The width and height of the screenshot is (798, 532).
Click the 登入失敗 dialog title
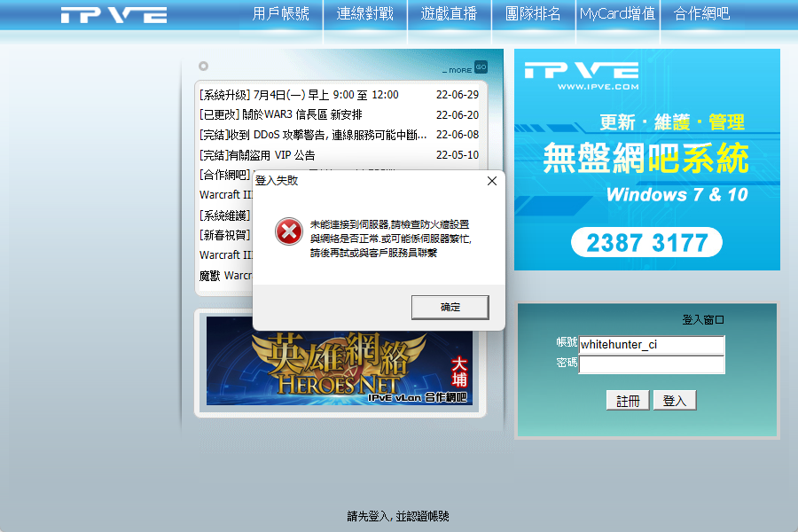pyautogui.click(x=277, y=180)
